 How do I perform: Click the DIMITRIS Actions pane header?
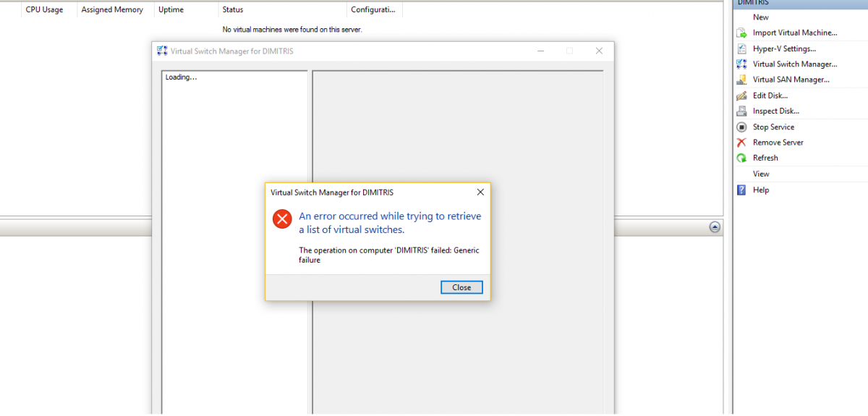(801, 3)
